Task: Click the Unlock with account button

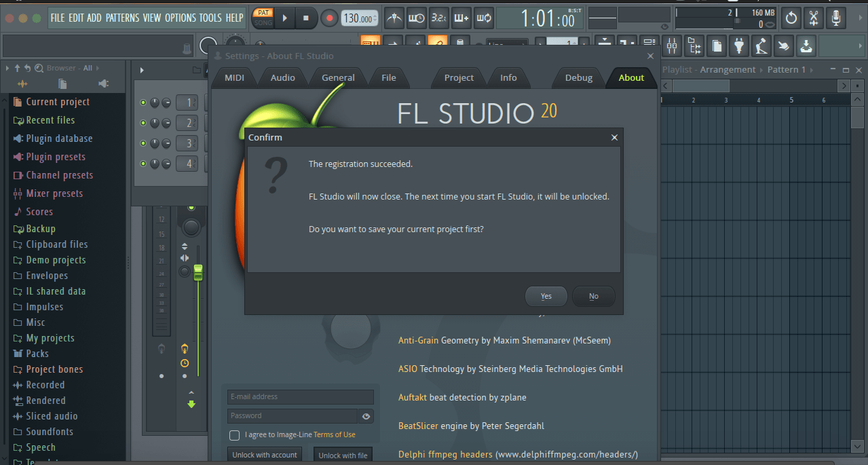Action: (265, 455)
